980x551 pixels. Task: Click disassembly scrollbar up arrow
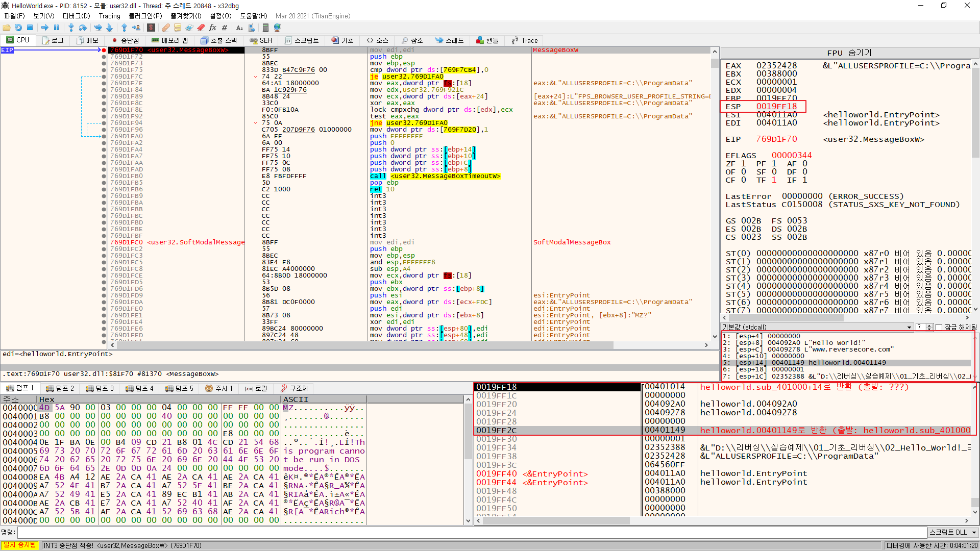(x=715, y=52)
